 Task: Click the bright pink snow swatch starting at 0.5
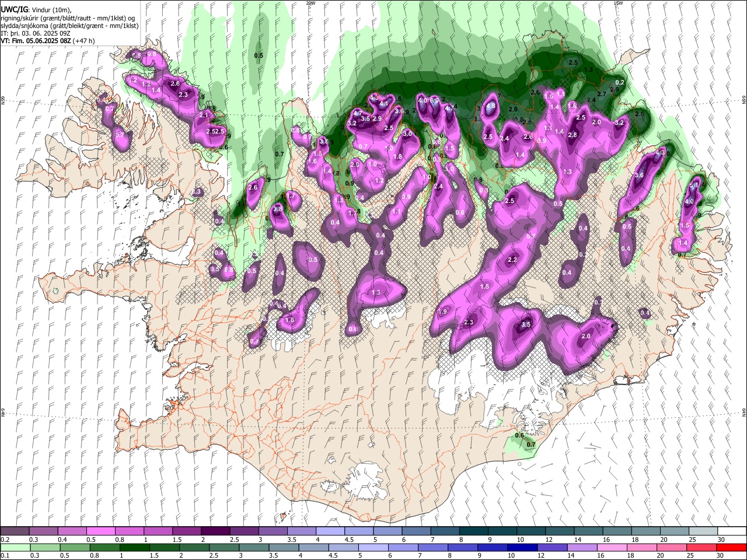[100, 531]
